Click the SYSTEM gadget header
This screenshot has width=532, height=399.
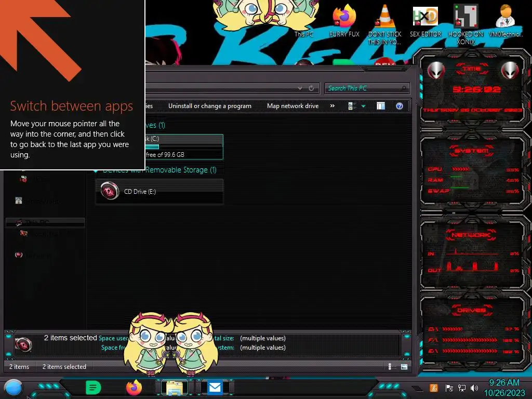[x=472, y=151]
